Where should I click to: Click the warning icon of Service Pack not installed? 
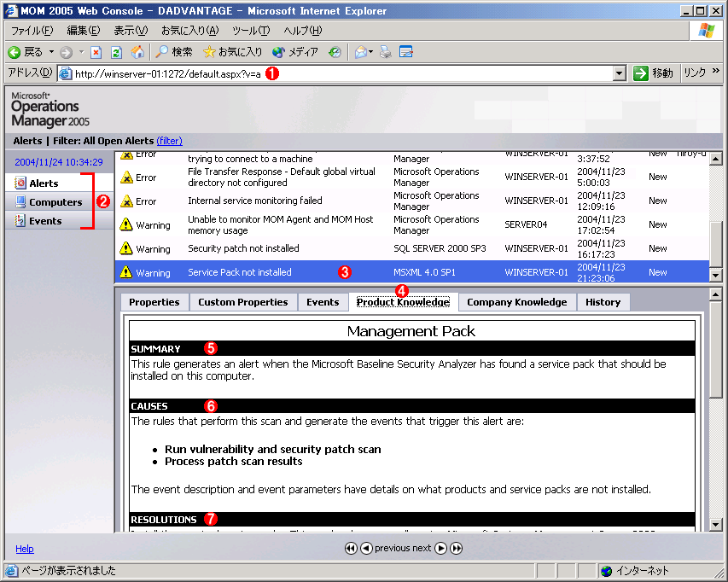click(125, 272)
